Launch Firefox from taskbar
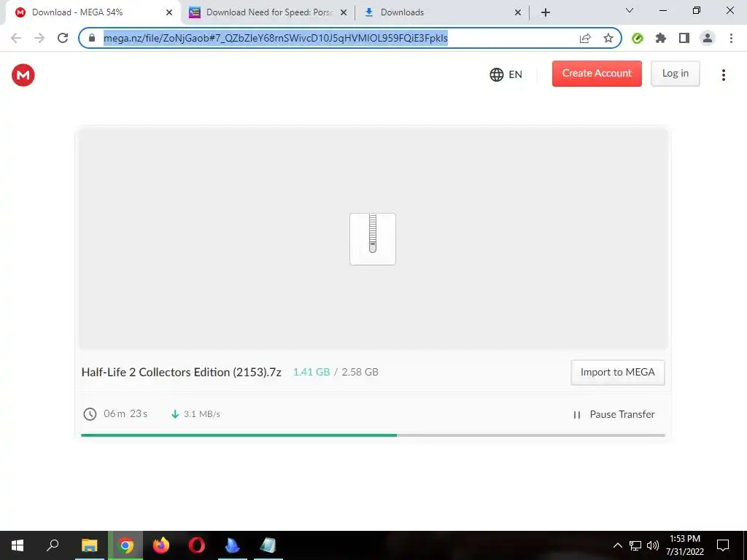 pyautogui.click(x=161, y=545)
